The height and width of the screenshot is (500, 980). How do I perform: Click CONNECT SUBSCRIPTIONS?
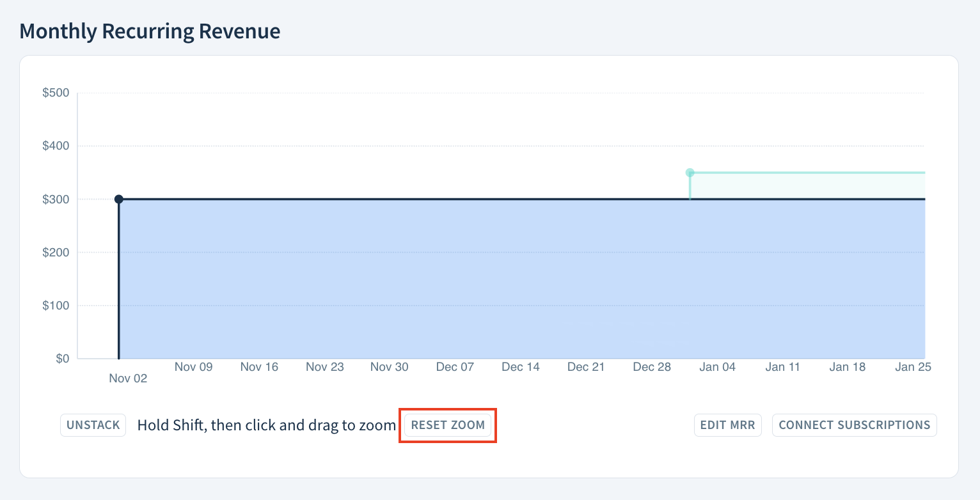[x=854, y=425]
